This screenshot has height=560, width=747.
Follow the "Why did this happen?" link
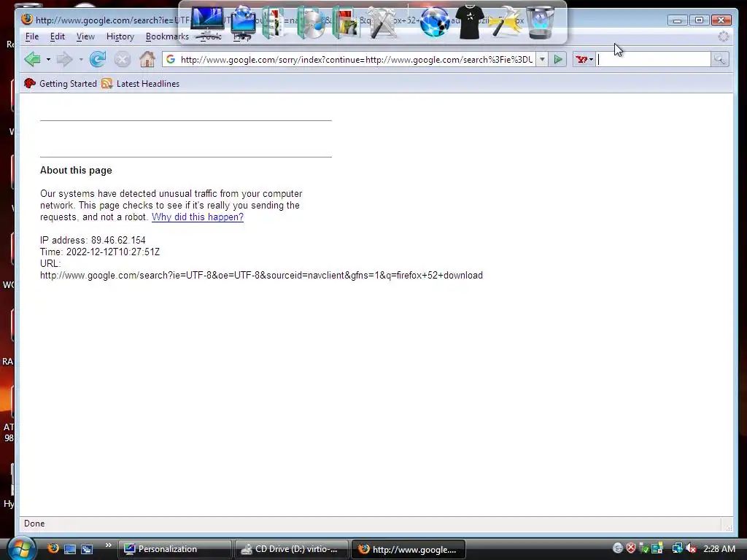tap(198, 217)
